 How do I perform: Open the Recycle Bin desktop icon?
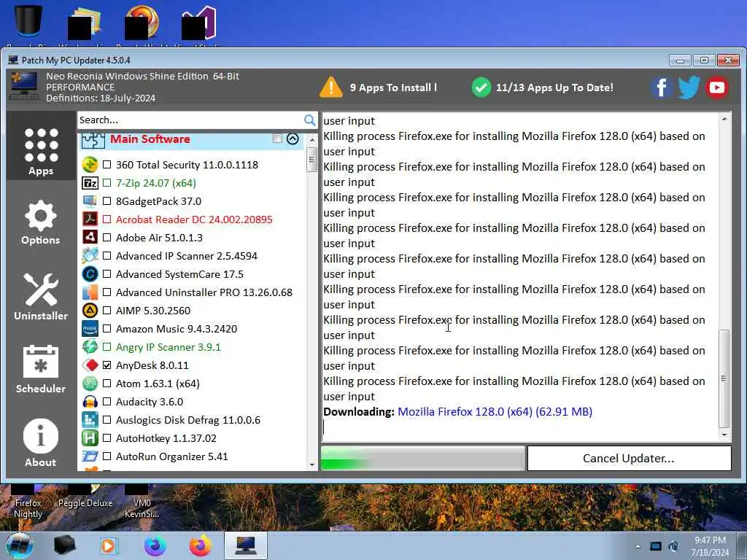click(x=28, y=21)
